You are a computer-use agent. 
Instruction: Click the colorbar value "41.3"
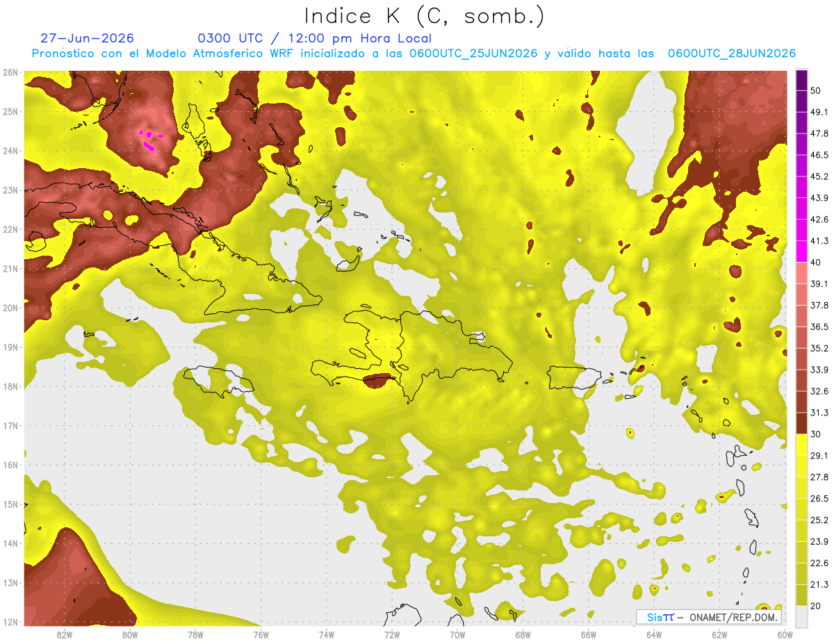[819, 241]
